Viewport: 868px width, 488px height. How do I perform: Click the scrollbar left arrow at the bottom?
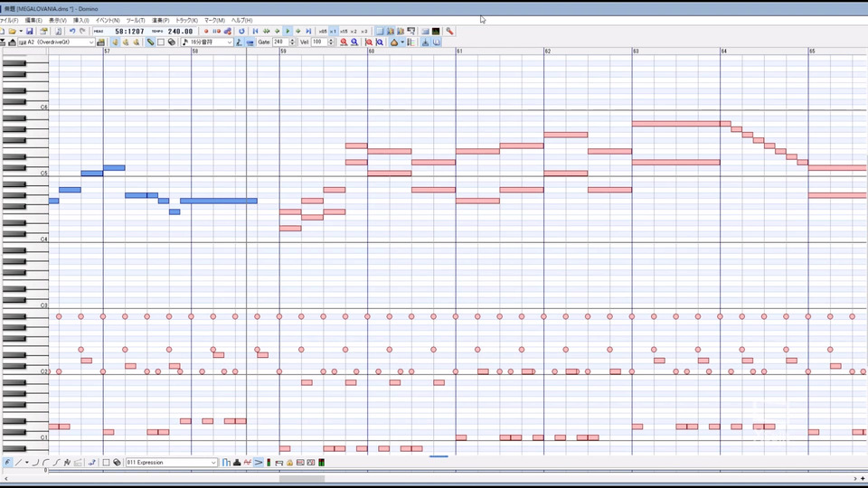(5, 479)
